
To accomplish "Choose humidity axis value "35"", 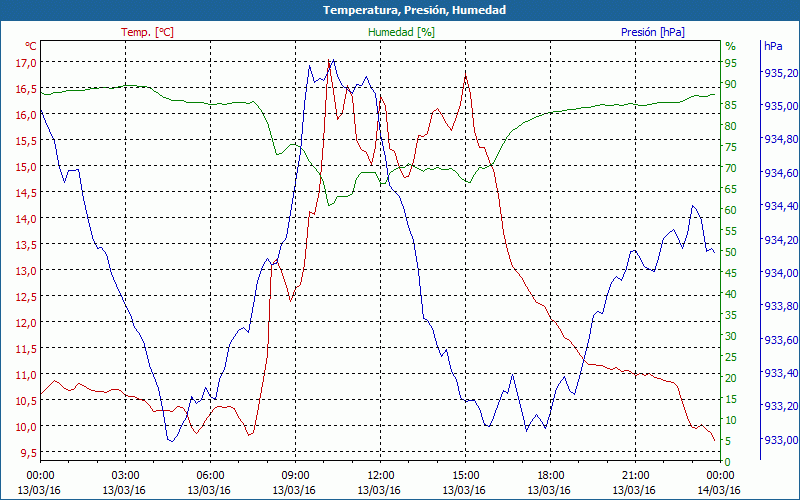I will tap(731, 315).
